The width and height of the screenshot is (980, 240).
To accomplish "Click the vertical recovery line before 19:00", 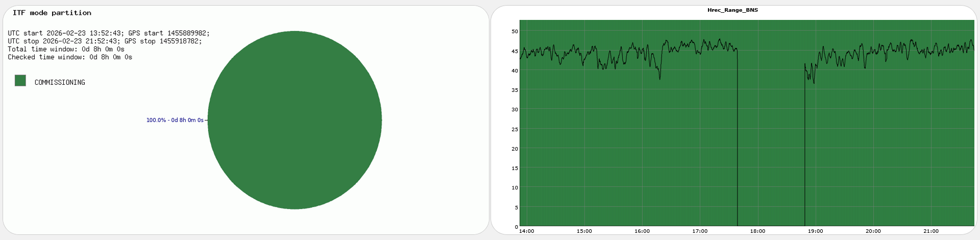I will click(x=805, y=153).
